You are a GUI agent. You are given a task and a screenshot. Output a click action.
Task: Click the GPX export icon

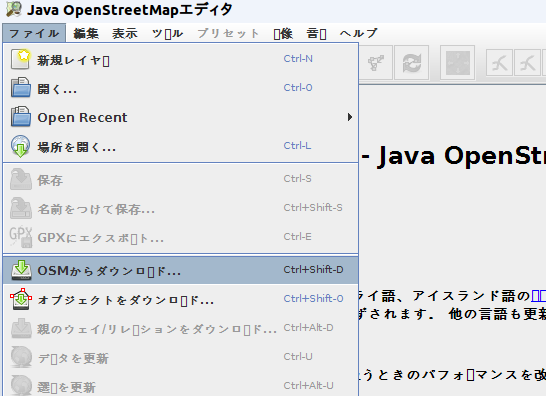[x=21, y=237]
